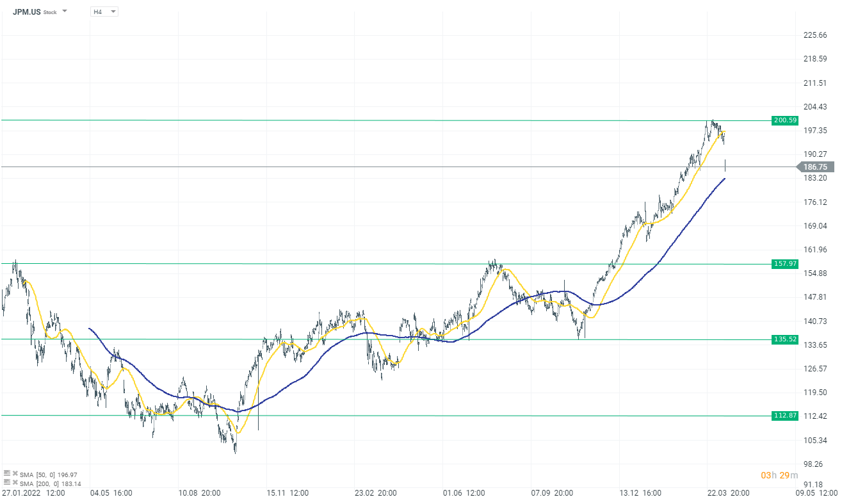
Task: Remove the SMA 50 indicator
Action: [15, 474]
